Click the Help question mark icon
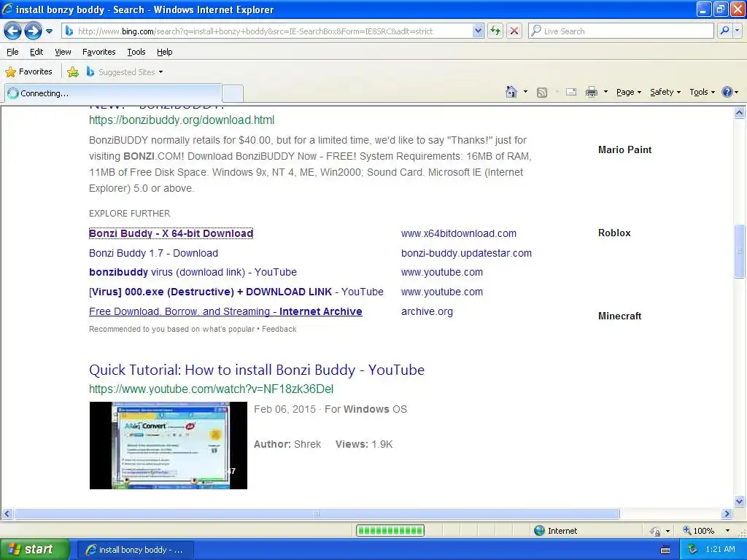This screenshot has height=560, width=747. [x=727, y=92]
